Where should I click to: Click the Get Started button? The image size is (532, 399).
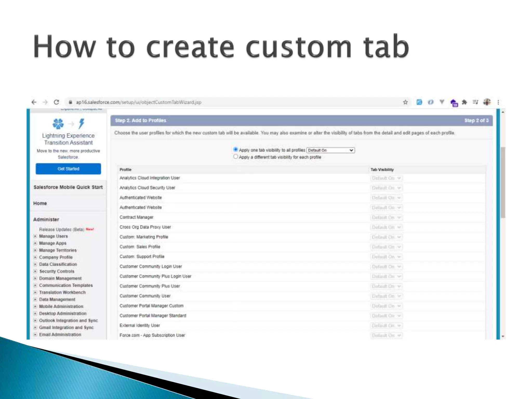pyautogui.click(x=68, y=169)
